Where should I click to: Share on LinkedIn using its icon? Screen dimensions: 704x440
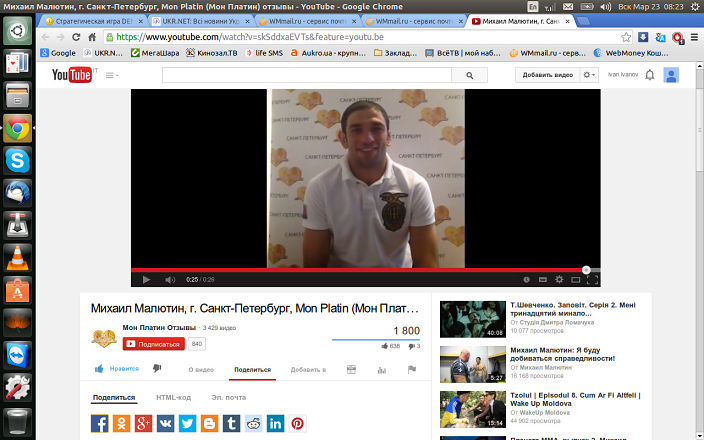[275, 423]
